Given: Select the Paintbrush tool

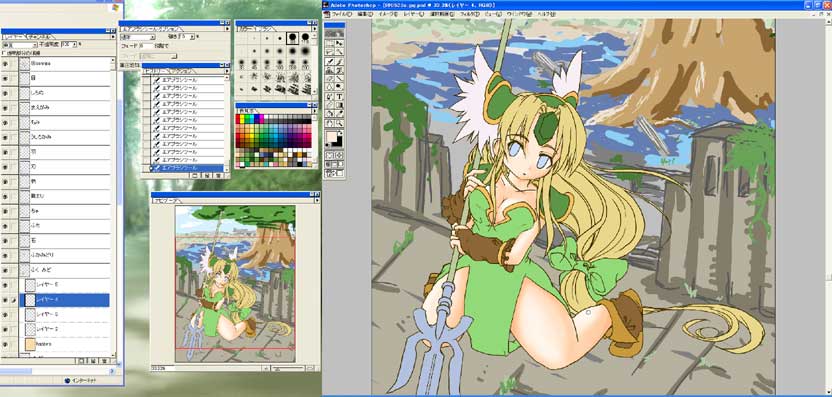Looking at the screenshot, I should click(x=339, y=61).
